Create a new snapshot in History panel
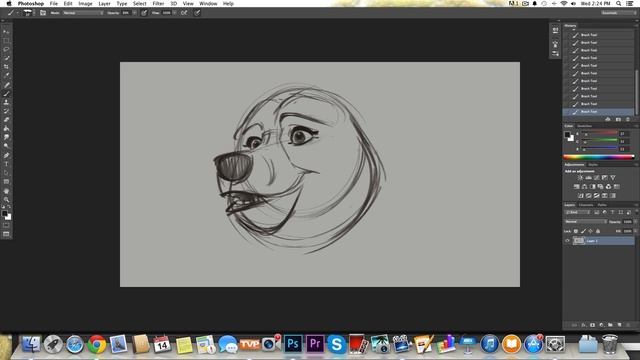Viewport: 640px width, 360px height. pos(618,119)
